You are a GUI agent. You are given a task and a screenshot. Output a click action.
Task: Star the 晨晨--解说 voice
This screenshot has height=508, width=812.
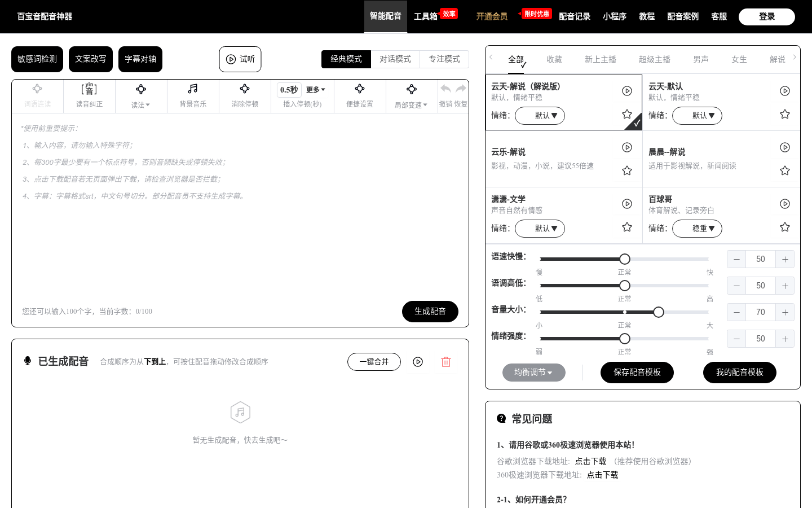[x=785, y=170]
